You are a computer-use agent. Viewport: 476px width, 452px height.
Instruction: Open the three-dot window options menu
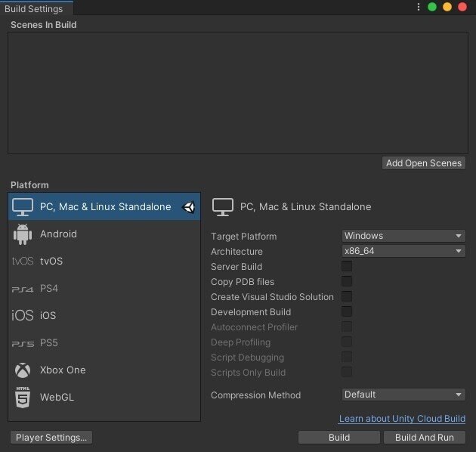[x=419, y=7]
